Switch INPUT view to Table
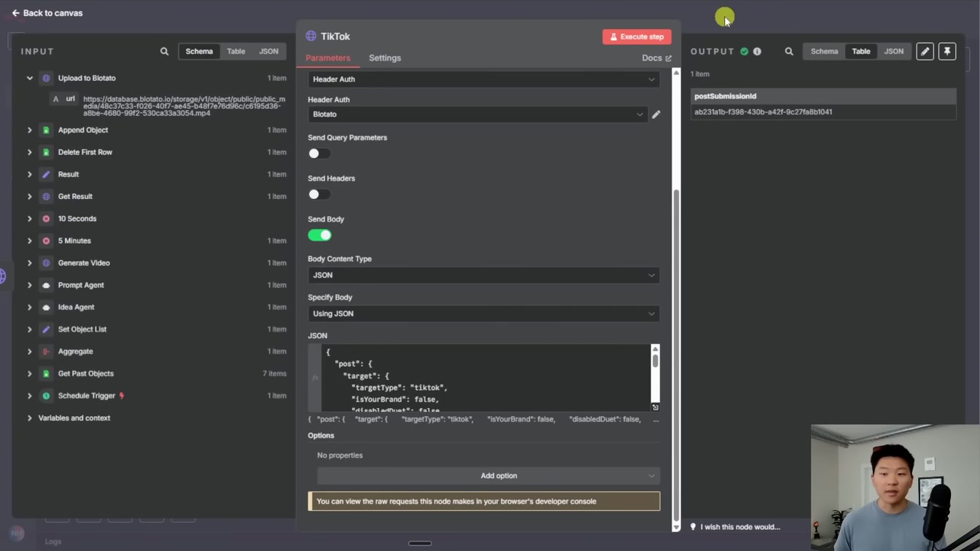The image size is (980, 551). click(x=236, y=52)
